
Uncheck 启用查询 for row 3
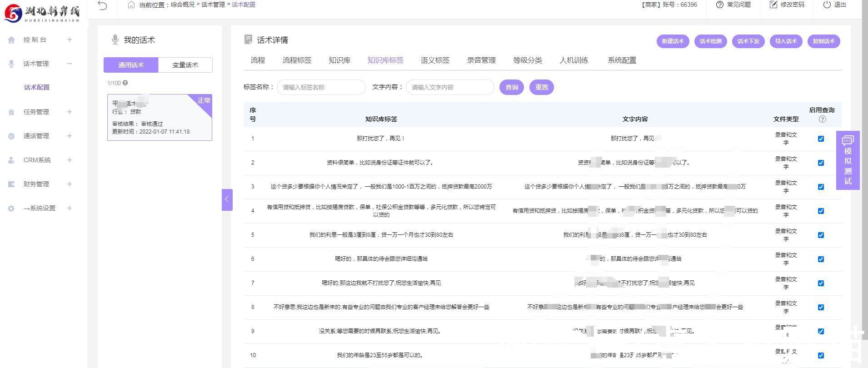click(x=821, y=187)
